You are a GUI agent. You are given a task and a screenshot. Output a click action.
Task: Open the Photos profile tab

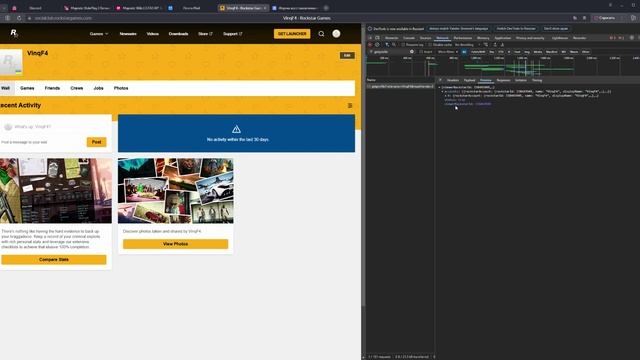(121, 88)
